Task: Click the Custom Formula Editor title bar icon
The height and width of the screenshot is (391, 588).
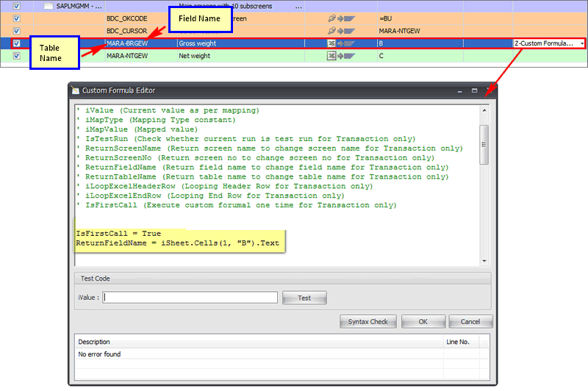Action: coord(74,91)
